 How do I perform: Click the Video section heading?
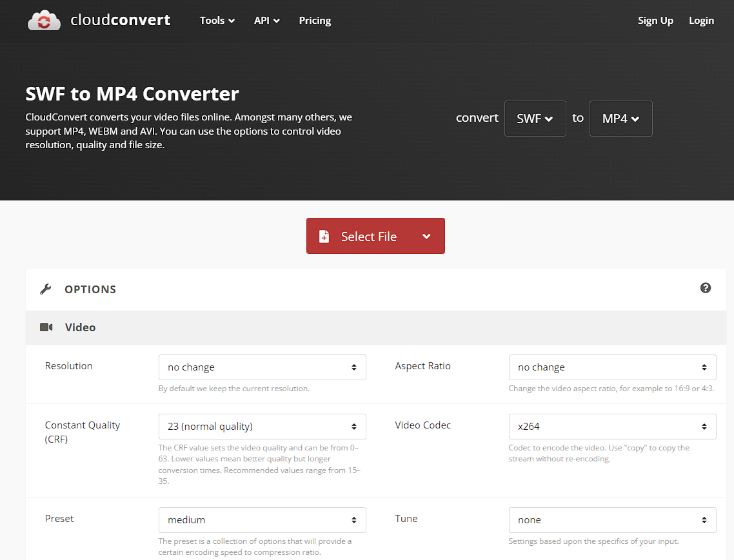[80, 327]
